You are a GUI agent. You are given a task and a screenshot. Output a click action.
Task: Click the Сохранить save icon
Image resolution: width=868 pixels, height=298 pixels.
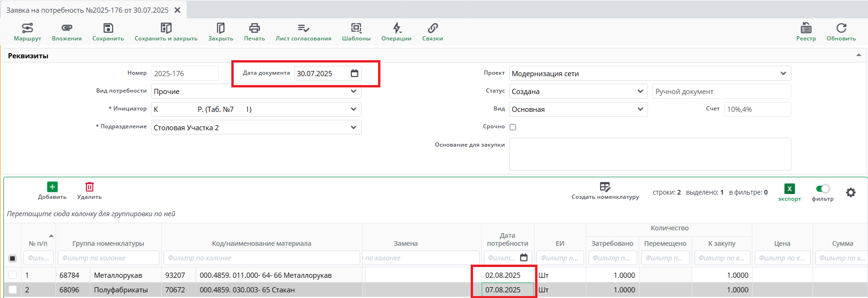click(108, 28)
